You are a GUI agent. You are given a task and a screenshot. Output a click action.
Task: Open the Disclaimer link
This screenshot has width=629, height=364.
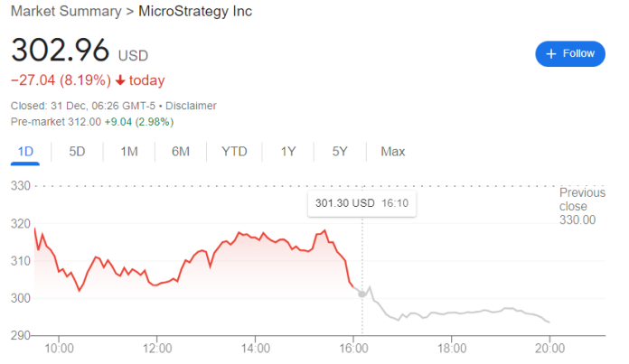coord(188,106)
